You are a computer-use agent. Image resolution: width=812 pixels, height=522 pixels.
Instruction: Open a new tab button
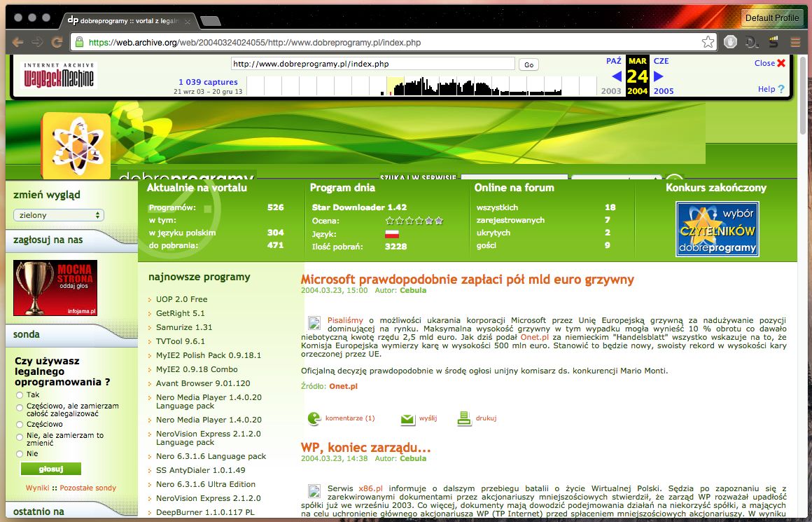point(210,21)
